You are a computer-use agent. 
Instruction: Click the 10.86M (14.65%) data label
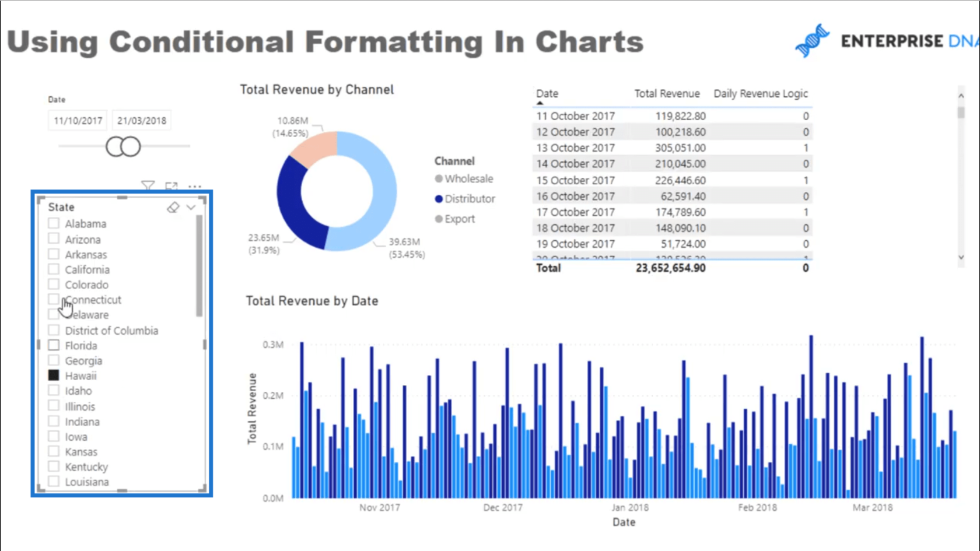tap(290, 127)
